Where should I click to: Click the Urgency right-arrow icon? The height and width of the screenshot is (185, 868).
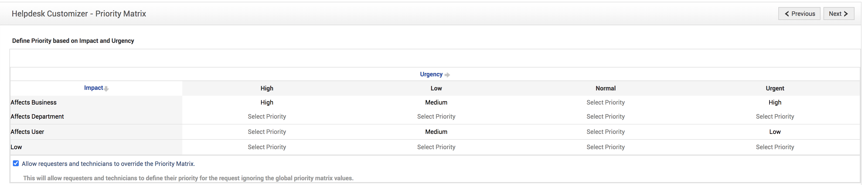[x=447, y=75]
